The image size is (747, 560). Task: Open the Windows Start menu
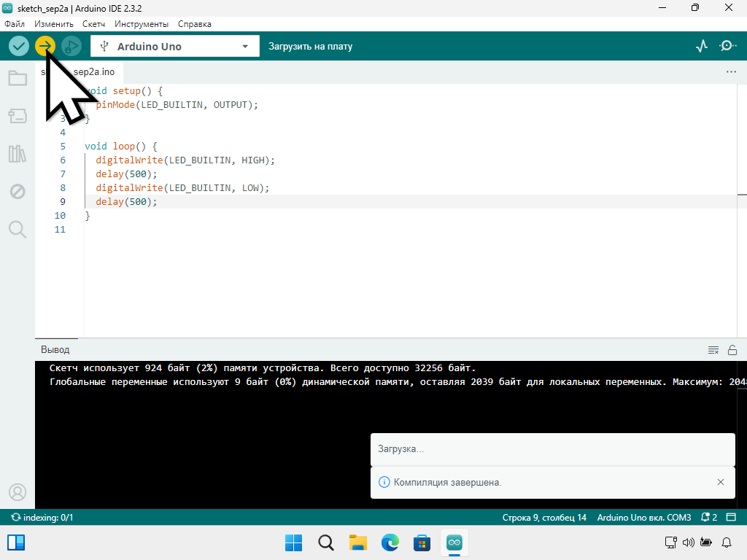(x=293, y=542)
